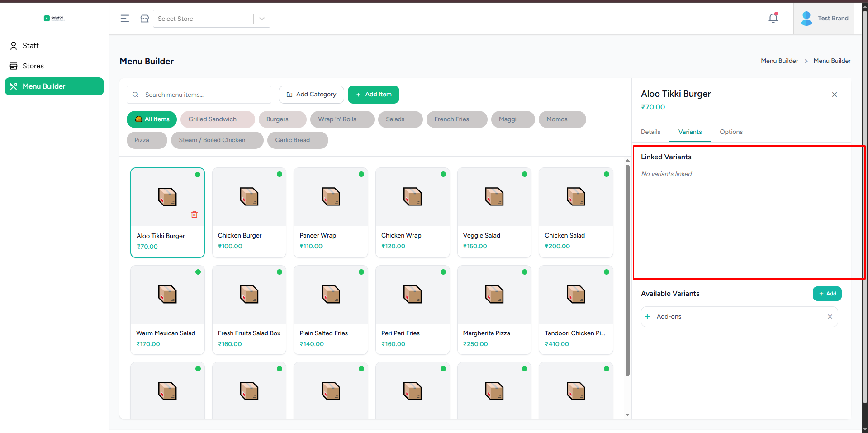Click the Search menu items field
This screenshot has width=868, height=433.
point(204,95)
